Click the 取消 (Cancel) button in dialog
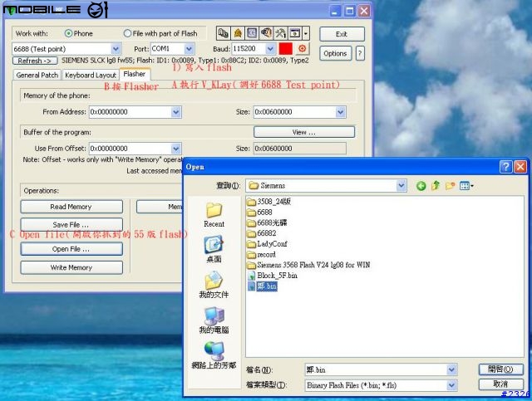Image resolution: width=532 pixels, height=401 pixels. pyautogui.click(x=500, y=384)
